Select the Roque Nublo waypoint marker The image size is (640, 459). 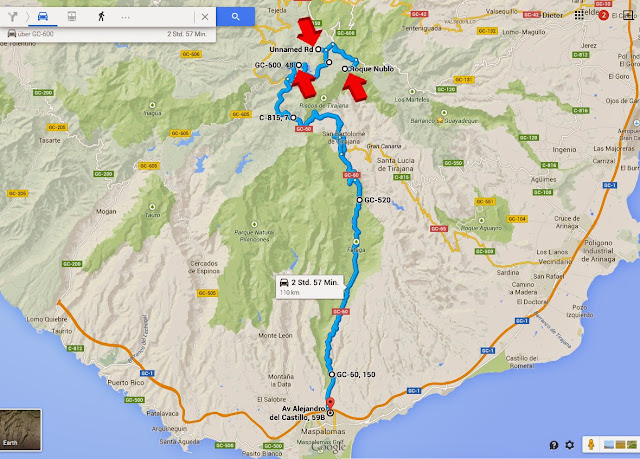point(345,69)
